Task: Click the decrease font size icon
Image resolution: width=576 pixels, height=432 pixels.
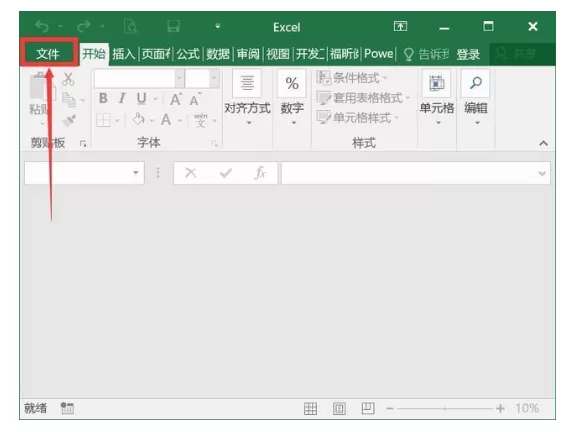Action: (195, 99)
